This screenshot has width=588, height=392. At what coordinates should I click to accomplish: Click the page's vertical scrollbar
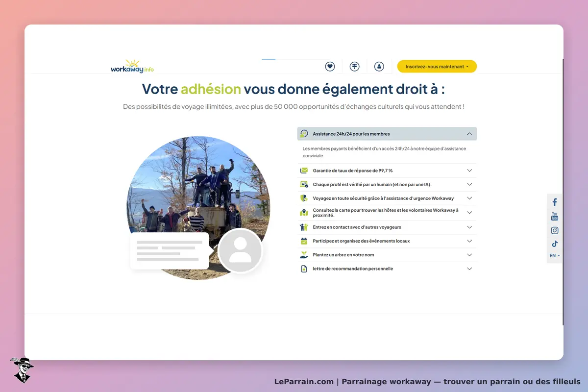click(563, 192)
